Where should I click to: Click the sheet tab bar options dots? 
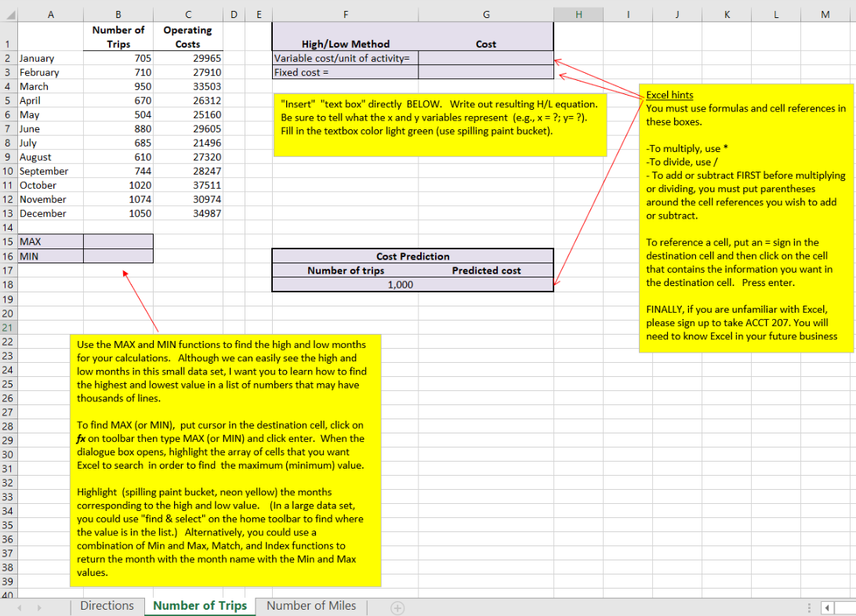pyautogui.click(x=809, y=607)
